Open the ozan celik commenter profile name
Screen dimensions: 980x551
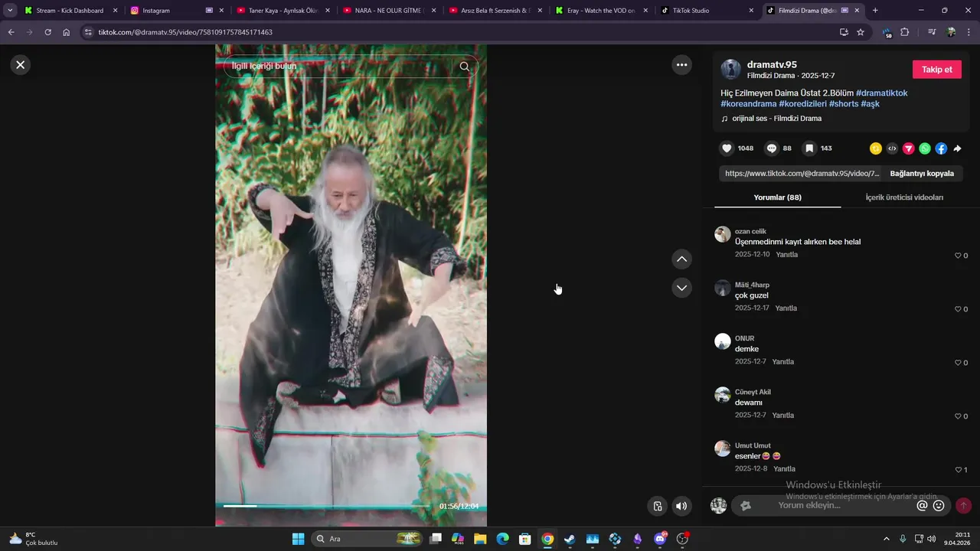(x=750, y=232)
